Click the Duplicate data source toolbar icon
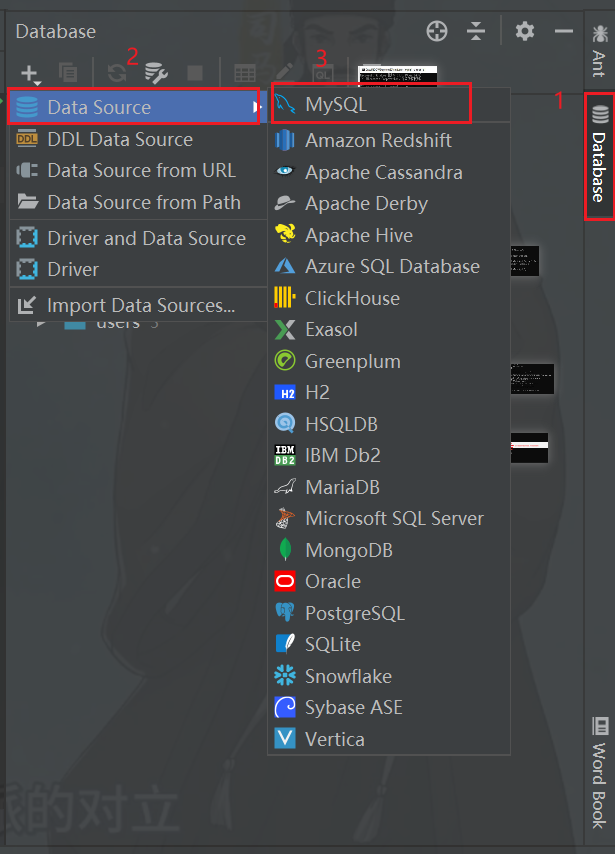The height and width of the screenshot is (854, 615). pyautogui.click(x=68, y=72)
